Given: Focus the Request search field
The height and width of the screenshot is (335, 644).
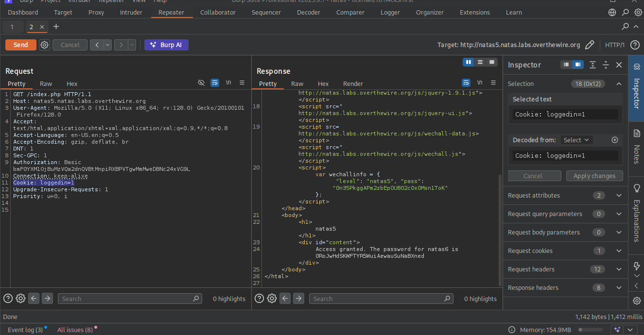Looking at the screenshot, I should 129,299.
